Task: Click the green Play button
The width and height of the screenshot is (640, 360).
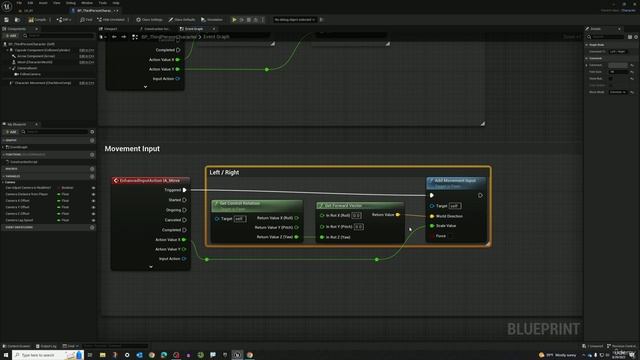Action: pos(234,20)
